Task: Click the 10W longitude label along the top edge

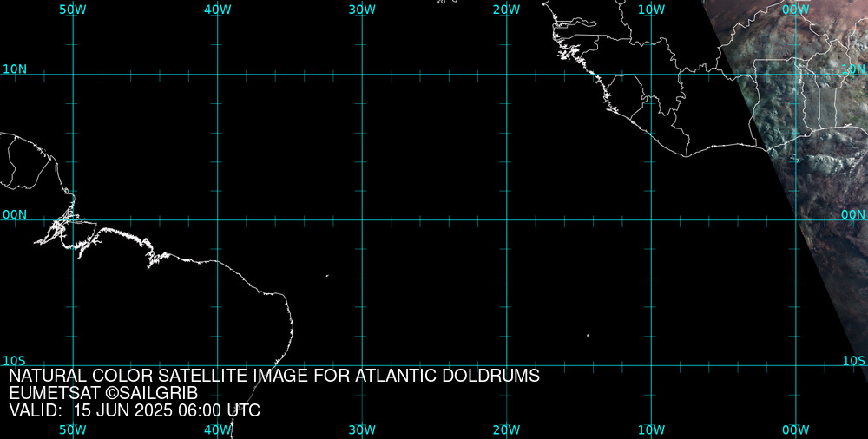Action: [x=652, y=10]
